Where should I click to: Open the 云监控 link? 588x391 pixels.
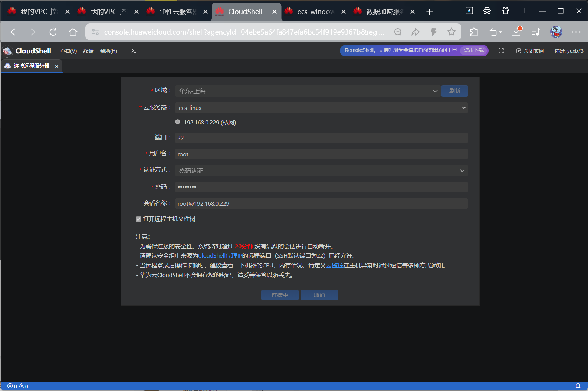(x=335, y=265)
